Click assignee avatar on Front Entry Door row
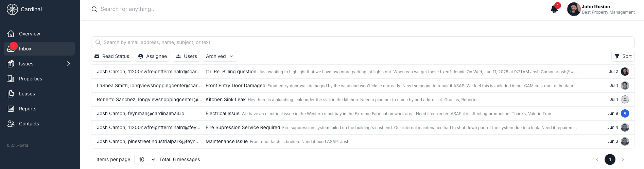Viewport: 644px width, 169px height. click(625, 86)
